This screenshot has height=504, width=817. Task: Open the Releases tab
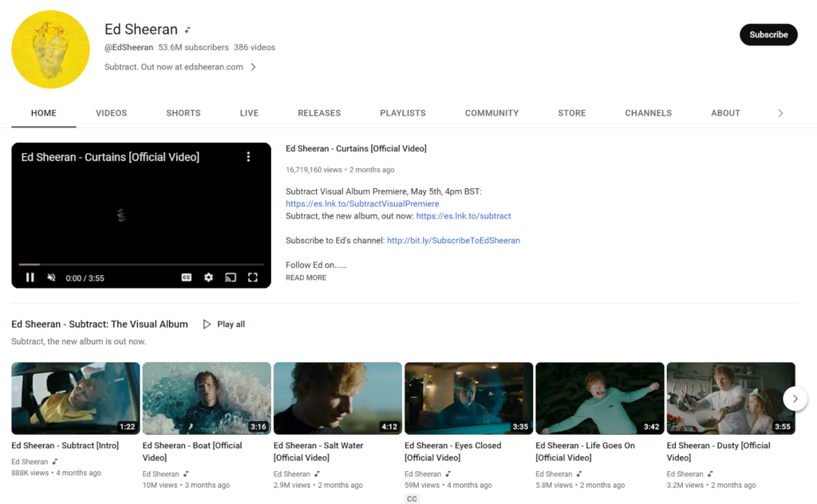319,113
